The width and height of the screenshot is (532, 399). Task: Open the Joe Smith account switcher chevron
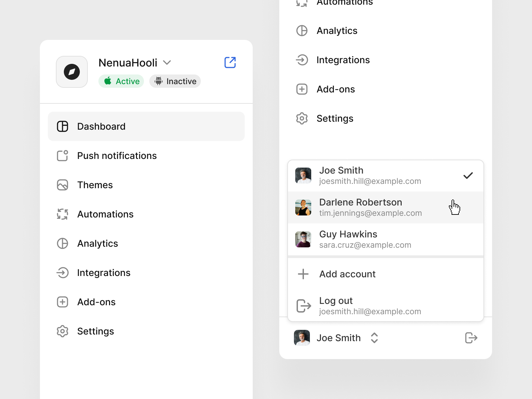374,338
